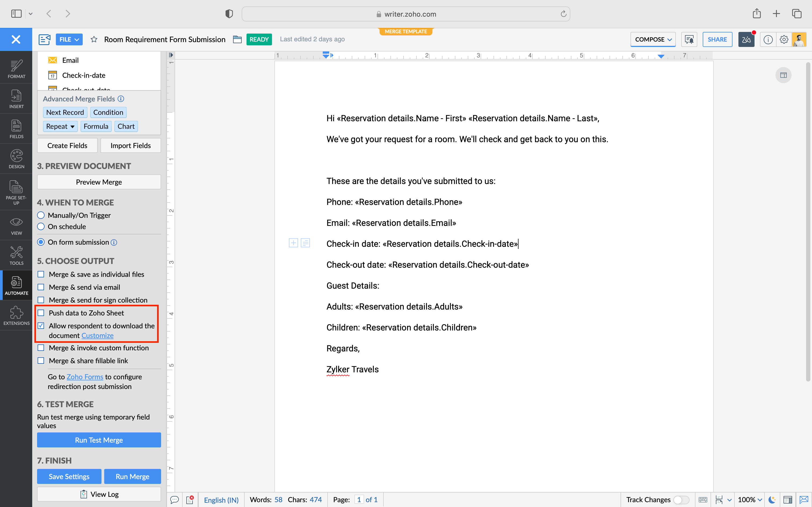
Task: Open the FILE menu
Action: click(69, 40)
